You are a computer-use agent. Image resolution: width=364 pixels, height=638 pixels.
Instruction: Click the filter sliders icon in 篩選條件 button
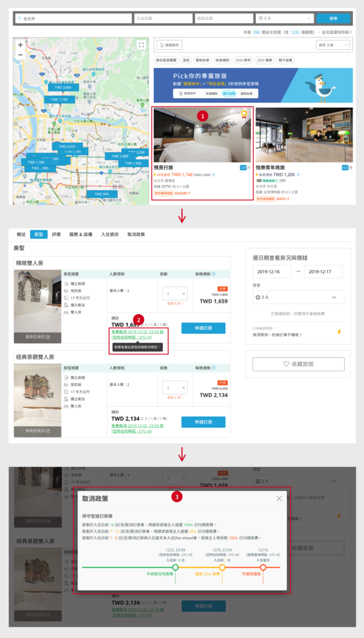(x=162, y=45)
